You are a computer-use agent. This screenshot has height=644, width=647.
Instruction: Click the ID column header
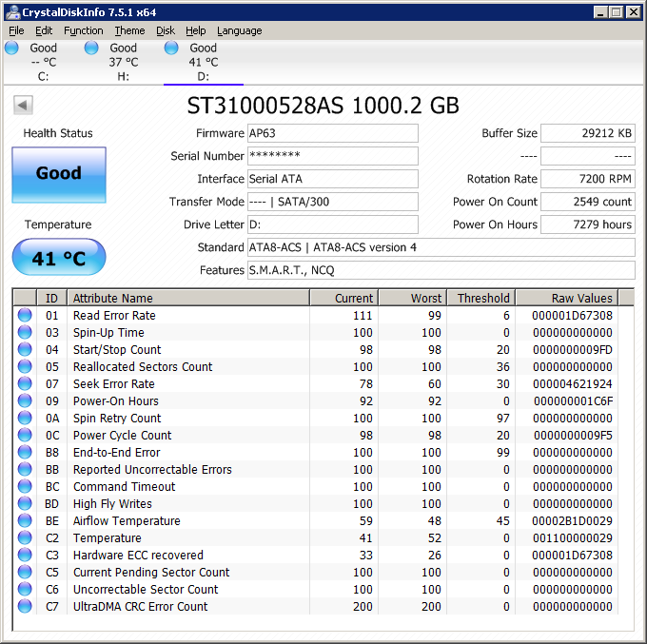51,298
